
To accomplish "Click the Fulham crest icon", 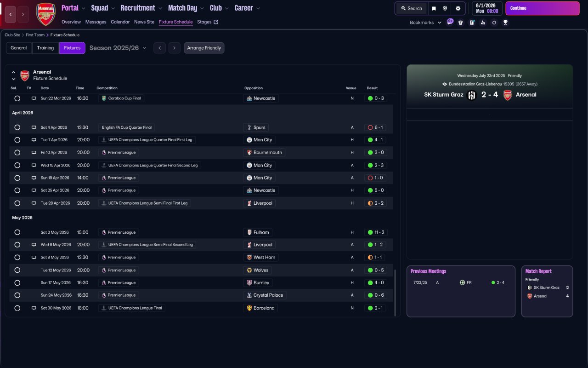I will [x=249, y=232].
